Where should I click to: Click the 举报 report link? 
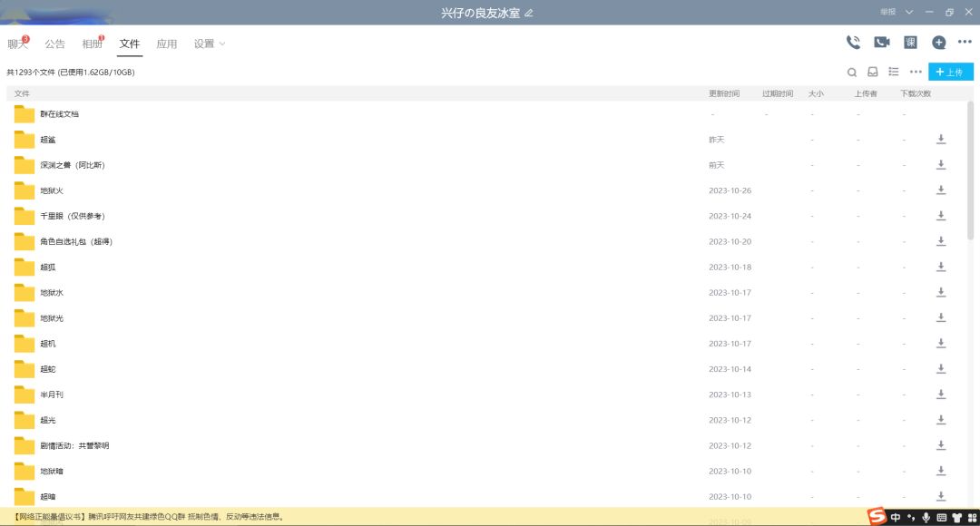[888, 12]
